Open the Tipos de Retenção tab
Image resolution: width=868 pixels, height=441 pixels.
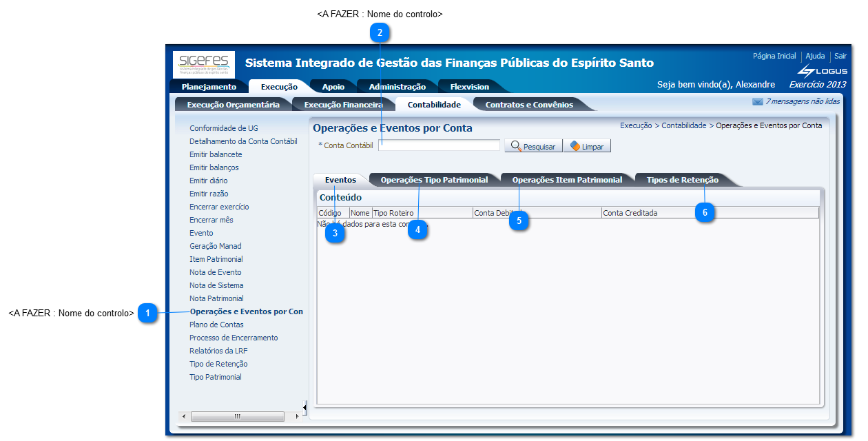pos(682,180)
